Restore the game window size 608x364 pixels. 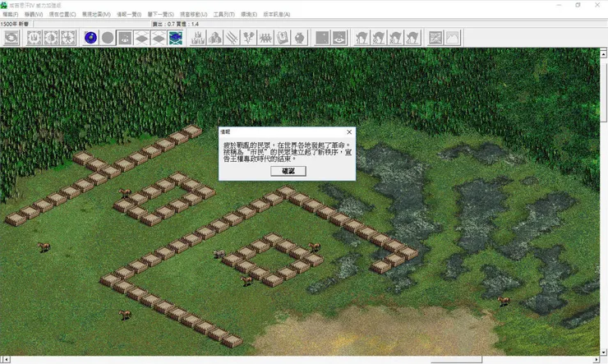click(x=578, y=5)
